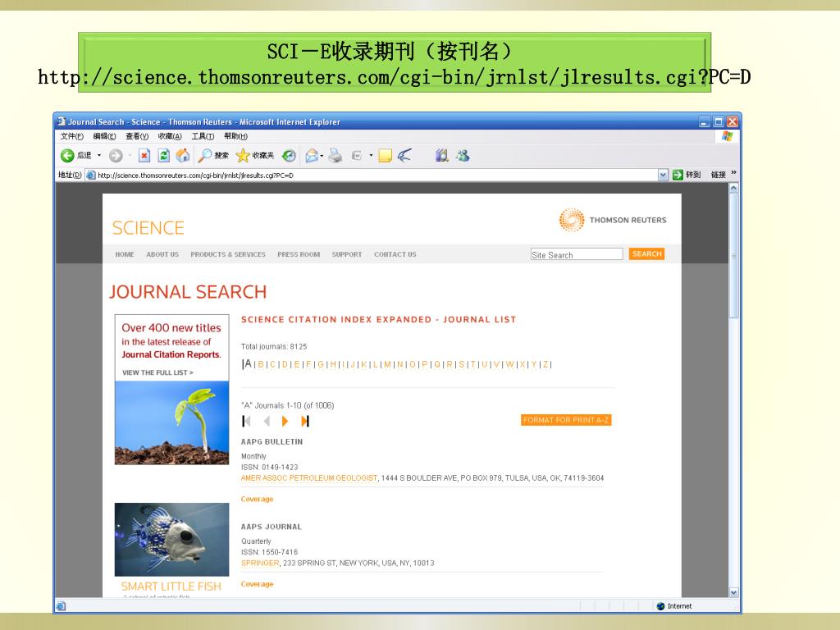
Task: Select letter S in journal alphabet index
Action: (461, 365)
